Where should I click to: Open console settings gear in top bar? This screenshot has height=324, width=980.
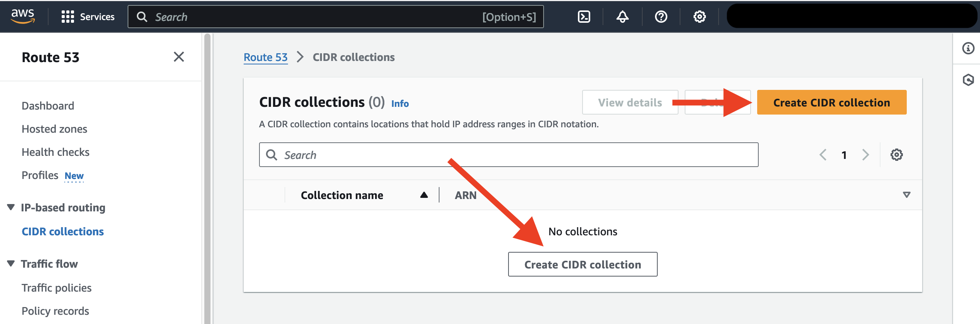pyautogui.click(x=700, y=17)
